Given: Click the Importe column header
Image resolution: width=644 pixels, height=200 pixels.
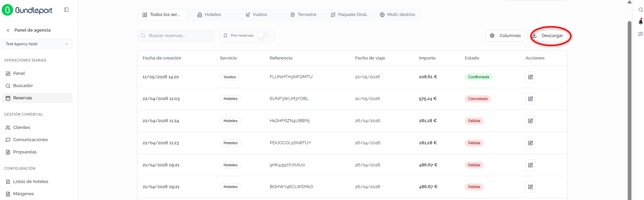Looking at the screenshot, I should click(x=427, y=58).
